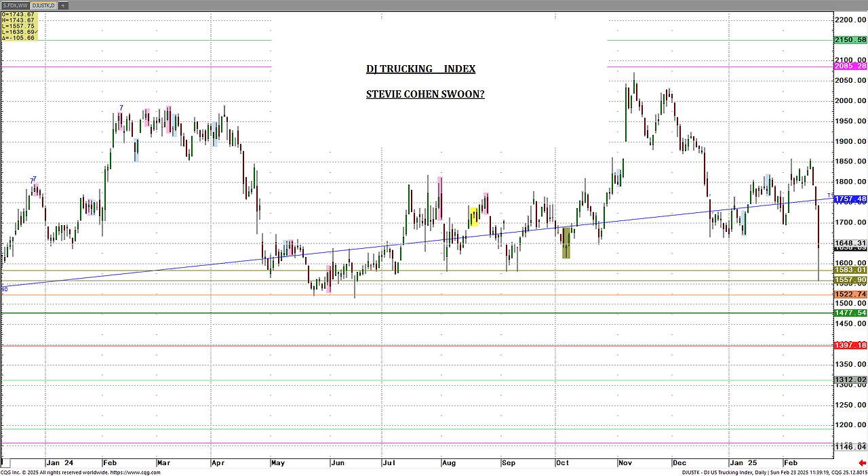Click the 'Aug' time axis label
The image size is (868, 476).
pos(449,464)
